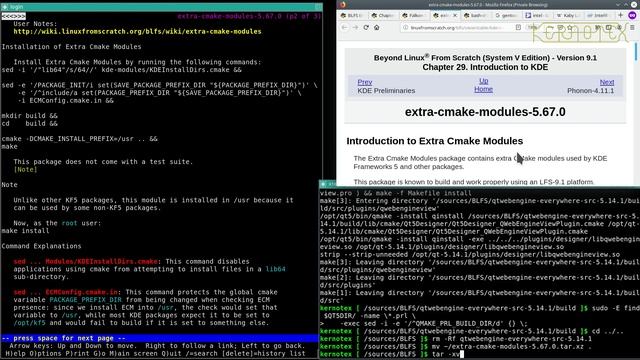Reload the page in Firefox

pos(366,27)
